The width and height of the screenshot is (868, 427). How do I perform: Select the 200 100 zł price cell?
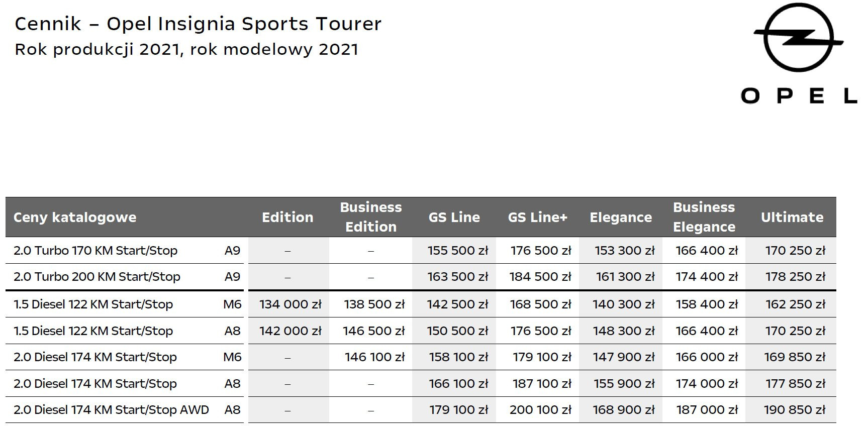540,409
